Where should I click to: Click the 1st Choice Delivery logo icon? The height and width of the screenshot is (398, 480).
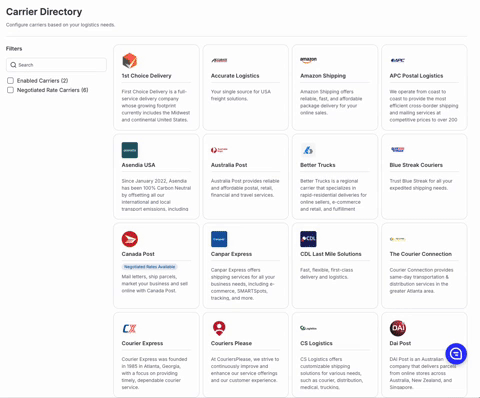tap(130, 60)
